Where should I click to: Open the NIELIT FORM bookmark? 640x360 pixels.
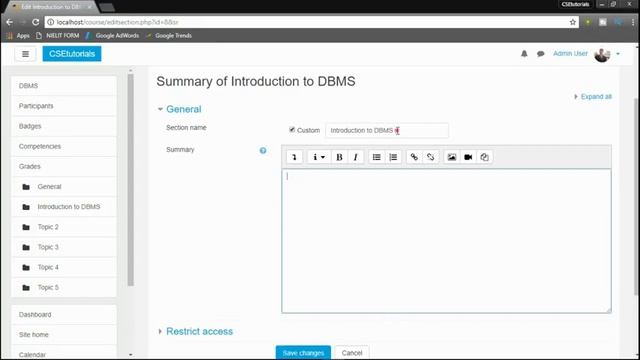point(57,36)
